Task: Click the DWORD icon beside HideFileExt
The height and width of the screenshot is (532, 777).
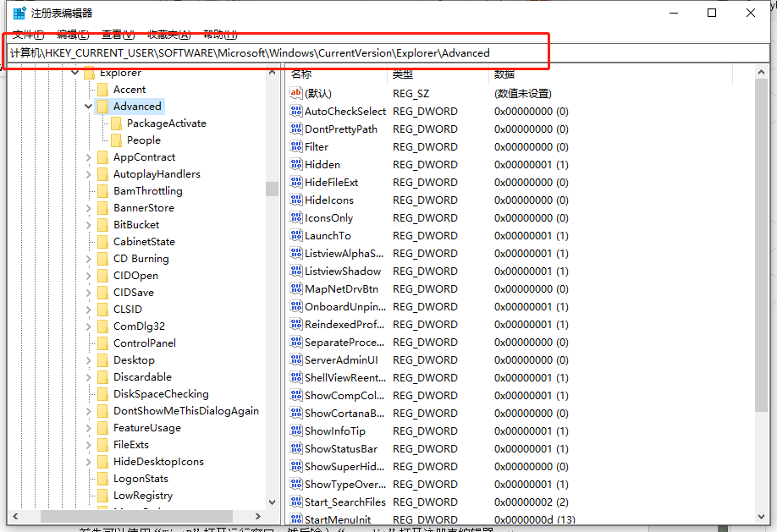Action: (295, 183)
